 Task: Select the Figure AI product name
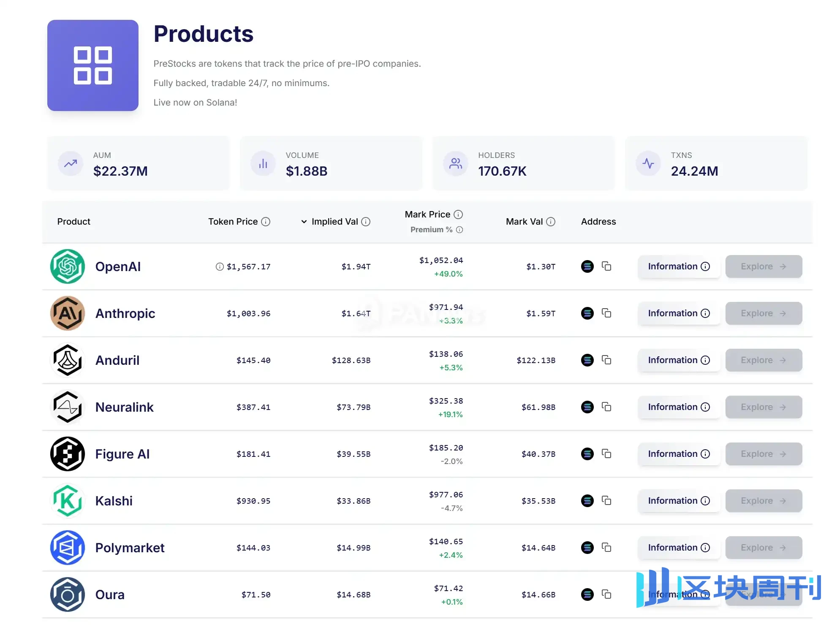point(122,454)
